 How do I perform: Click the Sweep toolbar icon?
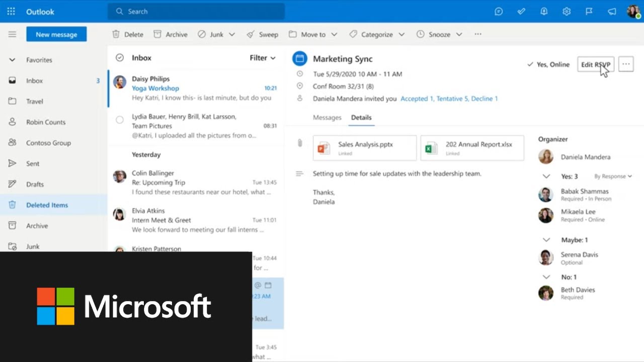tap(251, 34)
